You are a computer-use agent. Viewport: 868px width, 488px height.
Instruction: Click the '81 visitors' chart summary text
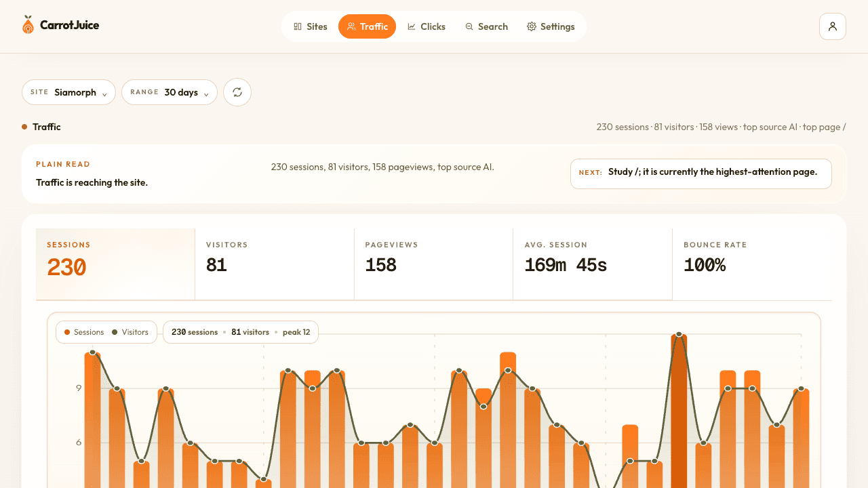click(x=250, y=332)
